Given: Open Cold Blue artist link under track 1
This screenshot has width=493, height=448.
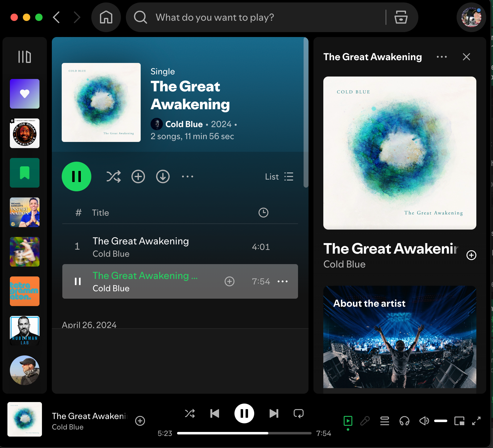Looking at the screenshot, I should click(x=111, y=254).
